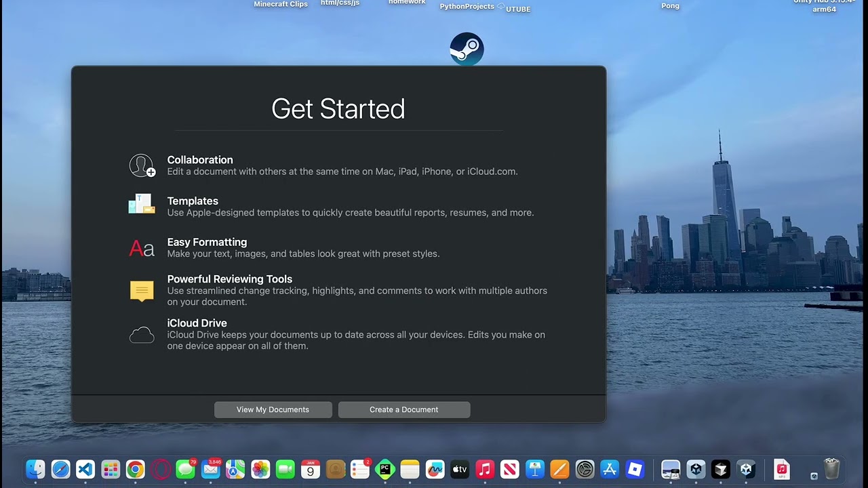Viewport: 868px width, 488px height.
Task: Launch Music from the Dock
Action: tap(485, 469)
